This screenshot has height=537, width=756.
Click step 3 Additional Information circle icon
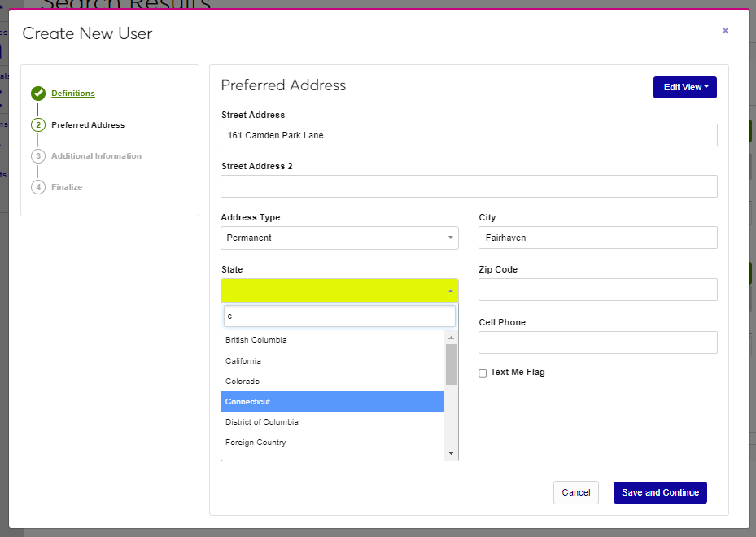point(38,156)
